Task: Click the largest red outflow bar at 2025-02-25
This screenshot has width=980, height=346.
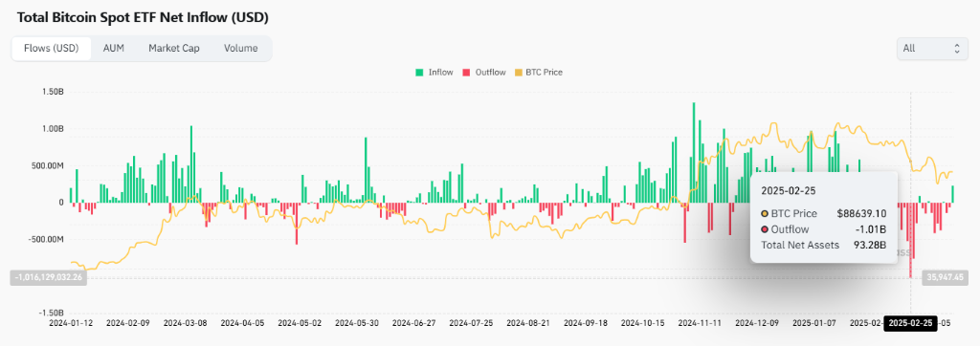Action: (911, 241)
